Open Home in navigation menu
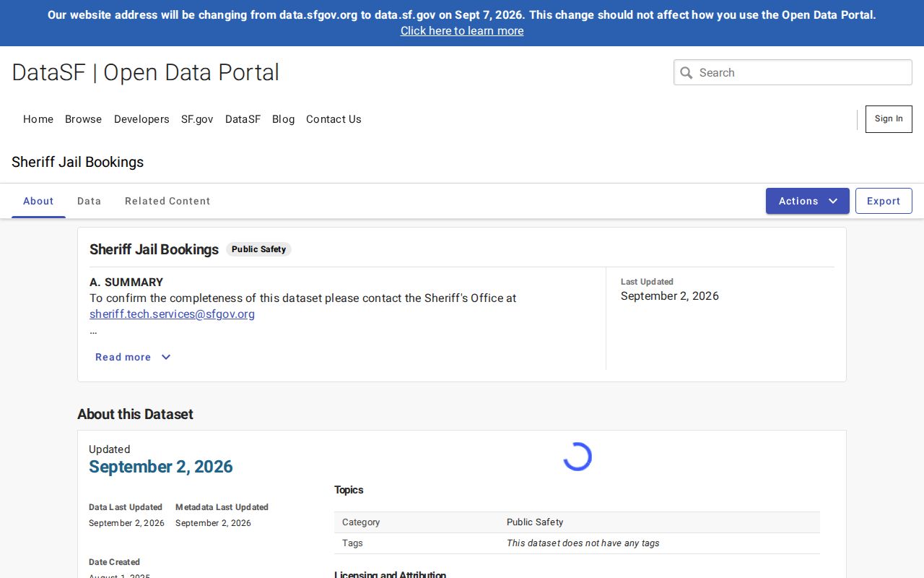This screenshot has height=578, width=924. 38,119
